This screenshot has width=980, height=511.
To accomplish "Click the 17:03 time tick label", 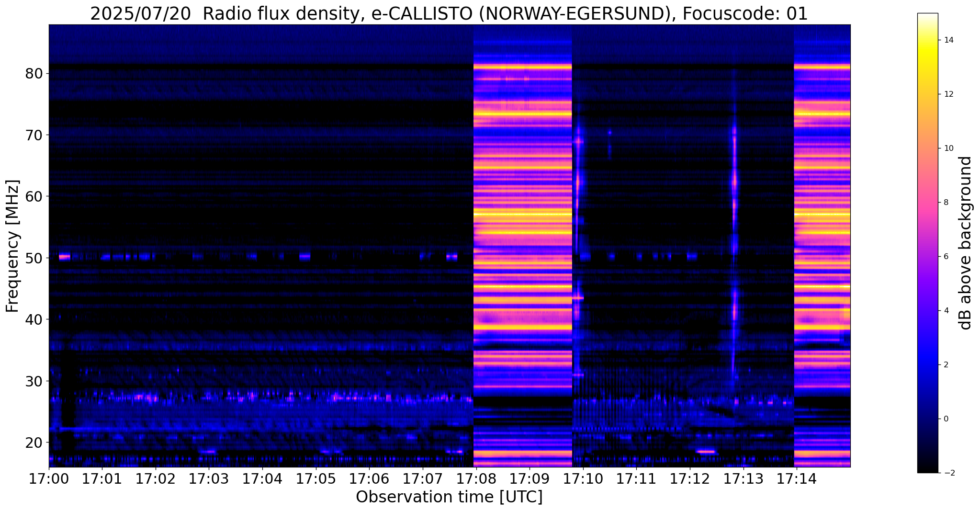I will point(209,478).
